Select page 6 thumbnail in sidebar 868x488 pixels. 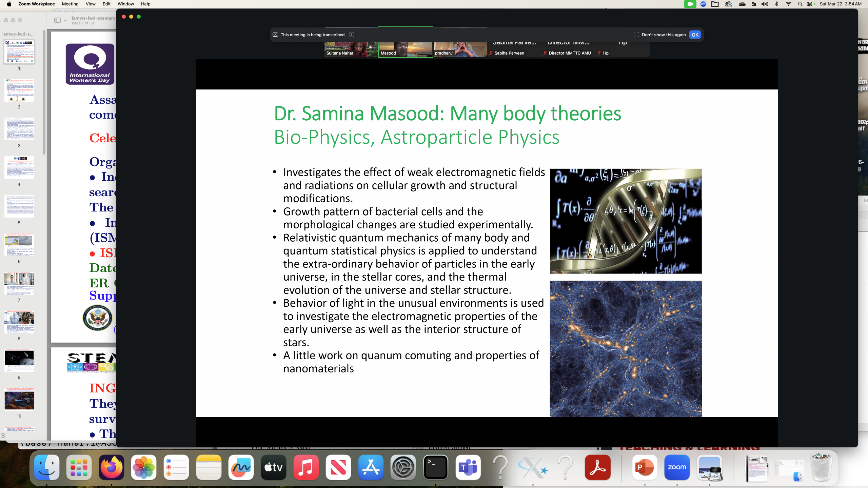coord(19,245)
